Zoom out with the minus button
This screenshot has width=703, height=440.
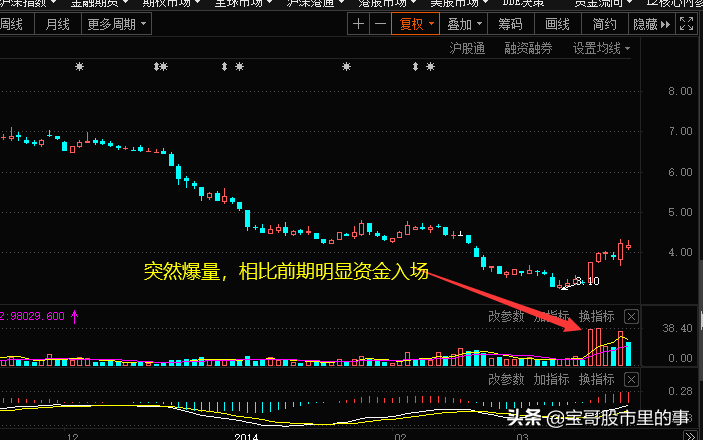[380, 24]
